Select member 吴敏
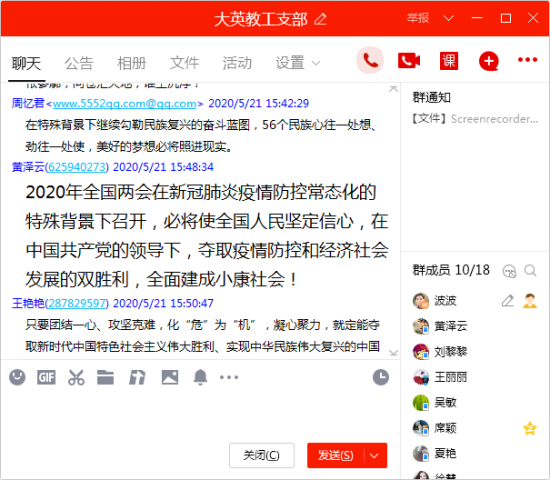The height and width of the screenshot is (480, 550). (475, 402)
